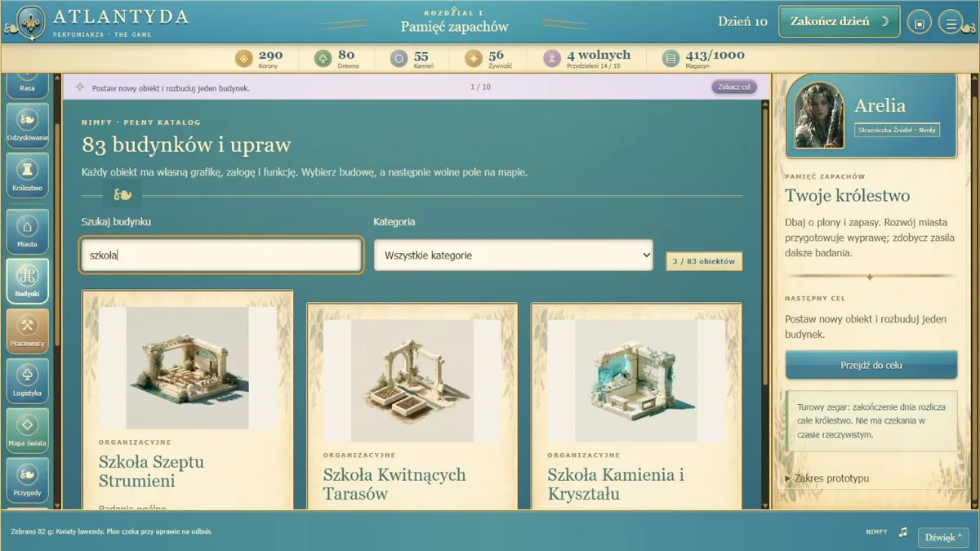Go to the Logistyka sidebar section
The width and height of the screenshot is (980, 551).
[x=27, y=380]
